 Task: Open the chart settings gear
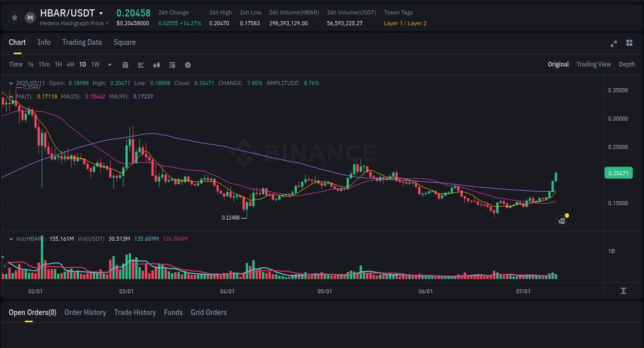pyautogui.click(x=188, y=64)
